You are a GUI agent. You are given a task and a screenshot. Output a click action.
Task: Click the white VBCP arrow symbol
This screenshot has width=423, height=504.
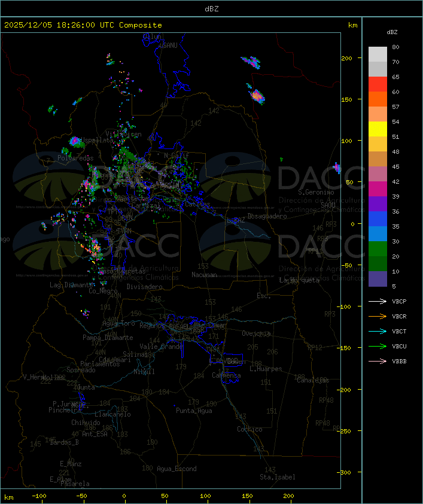pyautogui.click(x=378, y=301)
